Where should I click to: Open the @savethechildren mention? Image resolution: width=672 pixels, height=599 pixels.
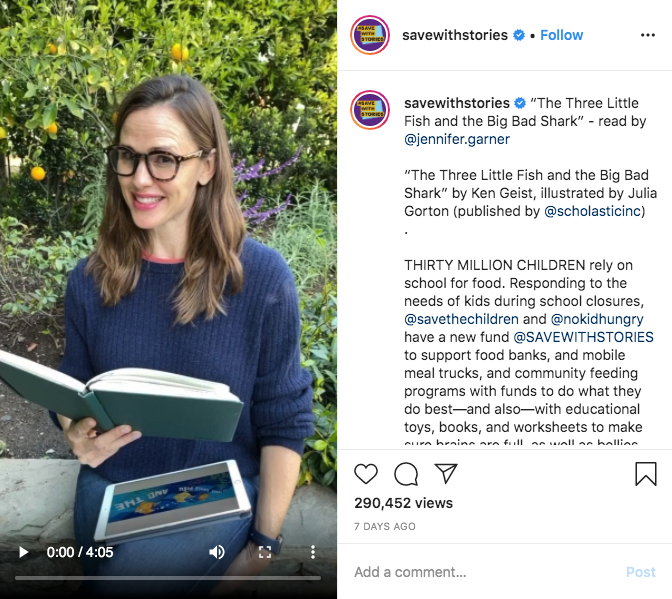click(x=461, y=319)
